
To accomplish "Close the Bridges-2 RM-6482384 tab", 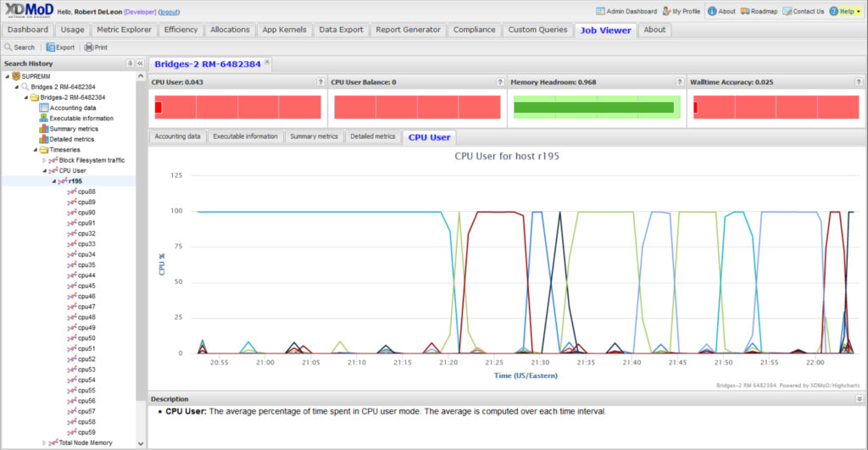I will pyautogui.click(x=267, y=62).
